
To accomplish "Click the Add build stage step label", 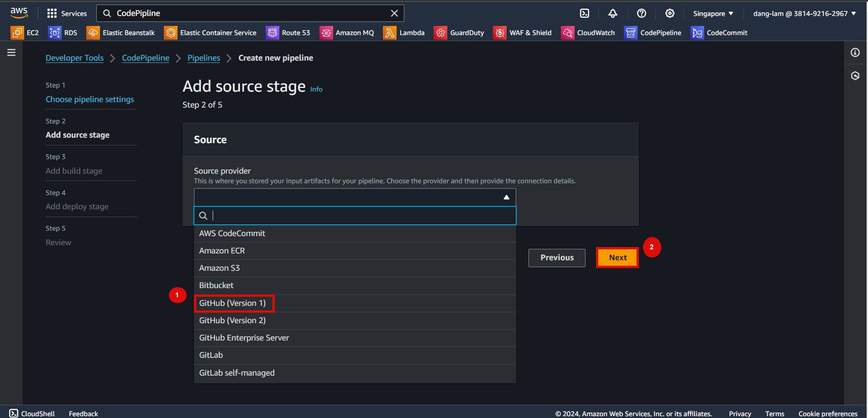I will point(74,171).
